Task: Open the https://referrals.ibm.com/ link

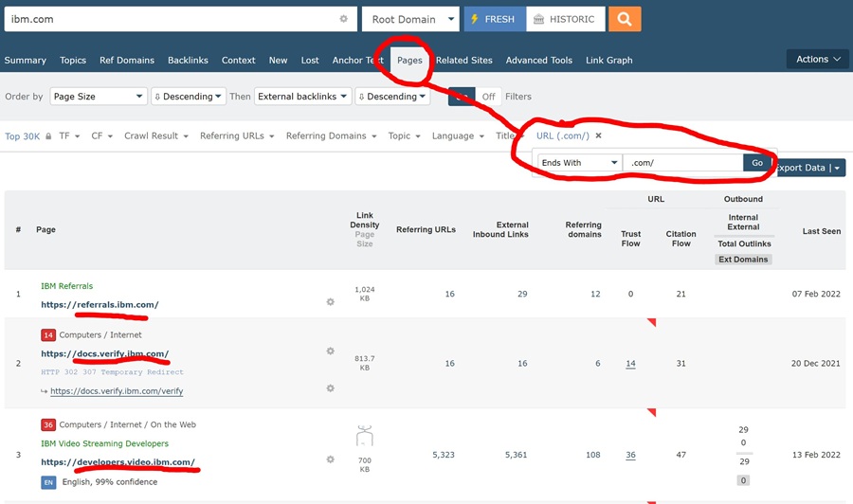Action: [x=100, y=304]
